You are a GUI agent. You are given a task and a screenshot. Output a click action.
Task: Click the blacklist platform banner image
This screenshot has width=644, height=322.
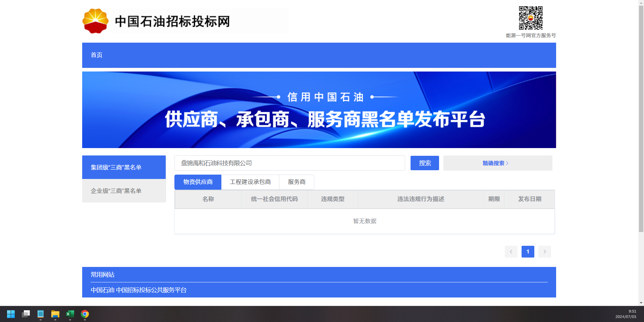[319, 110]
